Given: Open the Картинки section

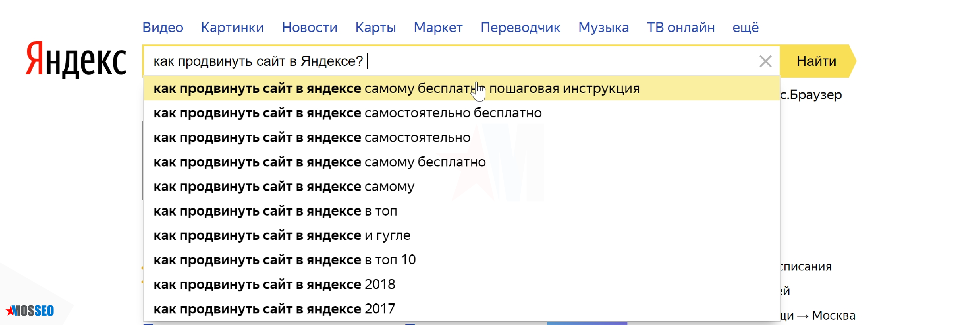Looking at the screenshot, I should click(x=233, y=27).
